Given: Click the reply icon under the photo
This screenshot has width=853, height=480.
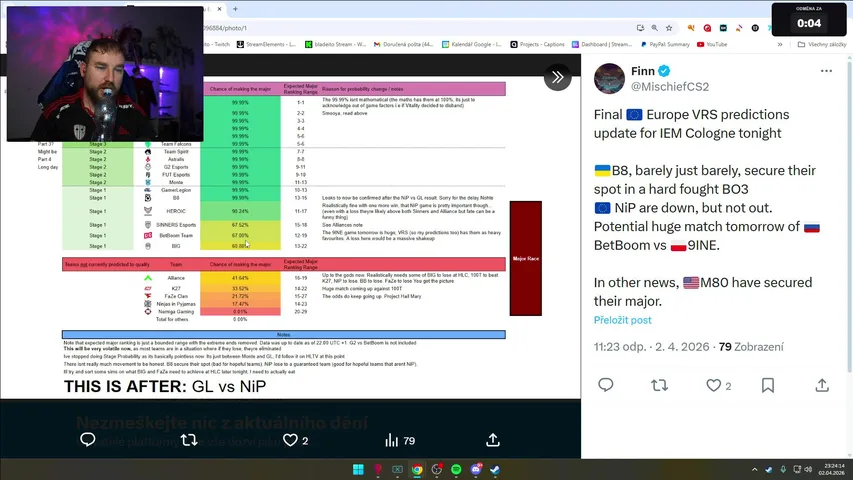Looking at the screenshot, I should coord(88,440).
